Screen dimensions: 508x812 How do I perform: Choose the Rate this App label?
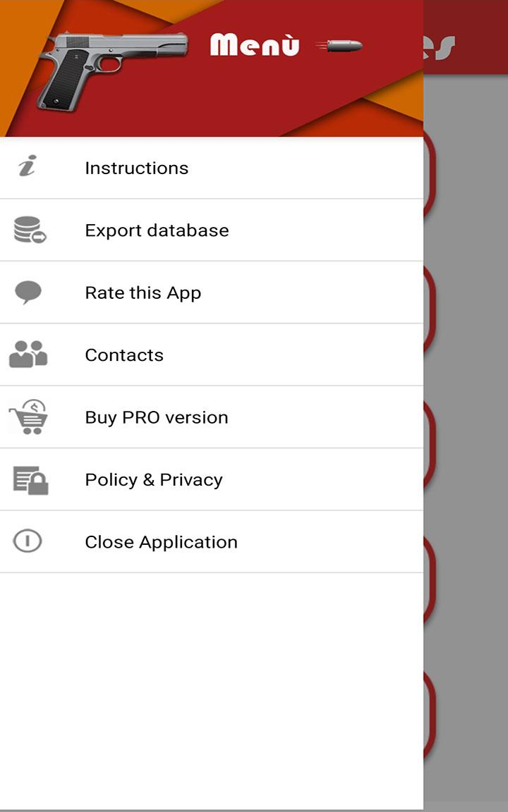[143, 293]
